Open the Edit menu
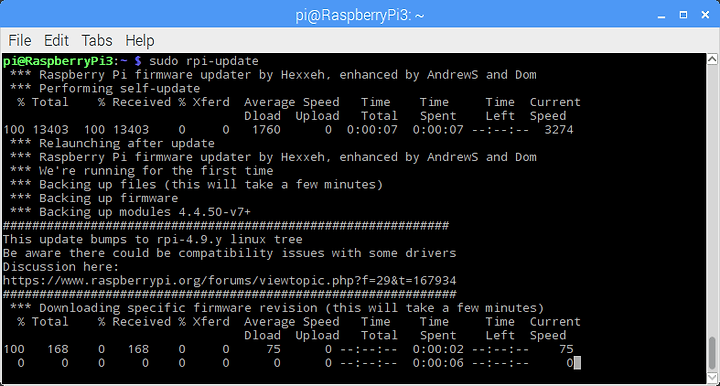 point(56,40)
